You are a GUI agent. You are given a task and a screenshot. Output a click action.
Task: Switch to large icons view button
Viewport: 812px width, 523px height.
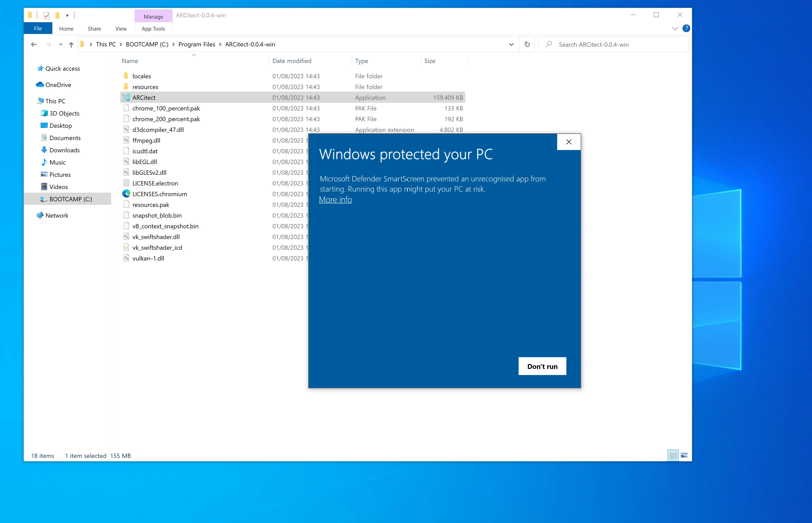684,455
